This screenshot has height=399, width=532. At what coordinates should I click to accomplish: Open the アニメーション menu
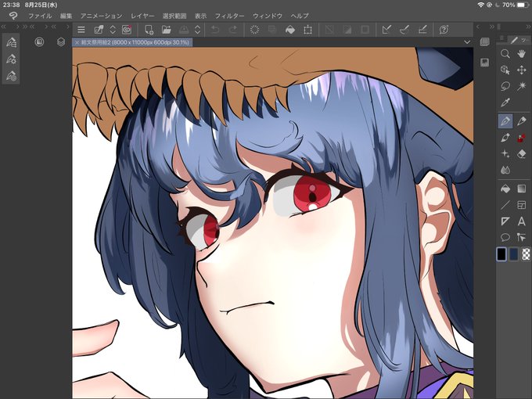(102, 16)
